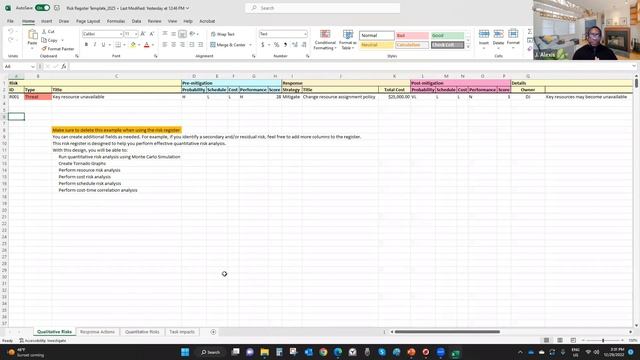Screen dimensions: 640x360
Task: Toggle Align Left
Action: click(x=165, y=44)
